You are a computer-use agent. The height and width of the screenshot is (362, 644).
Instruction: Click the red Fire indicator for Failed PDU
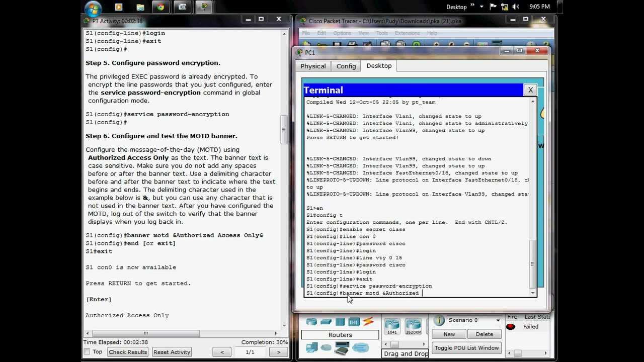pyautogui.click(x=511, y=327)
